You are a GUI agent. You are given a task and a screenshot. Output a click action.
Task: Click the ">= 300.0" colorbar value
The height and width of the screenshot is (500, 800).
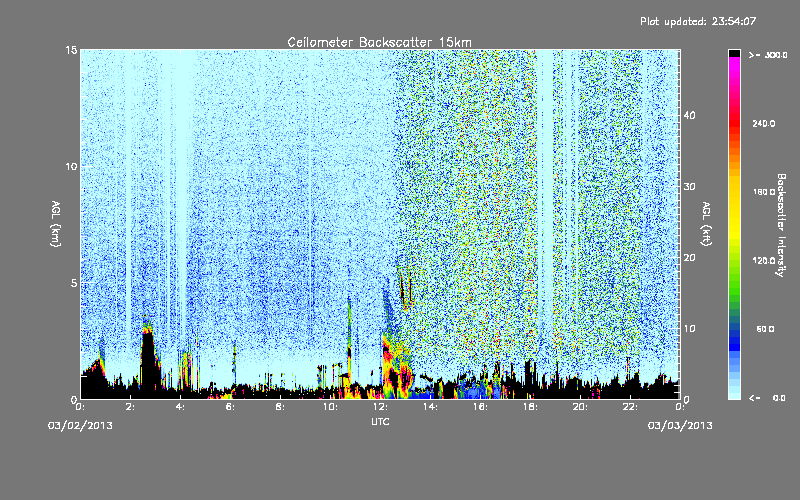pyautogui.click(x=768, y=55)
